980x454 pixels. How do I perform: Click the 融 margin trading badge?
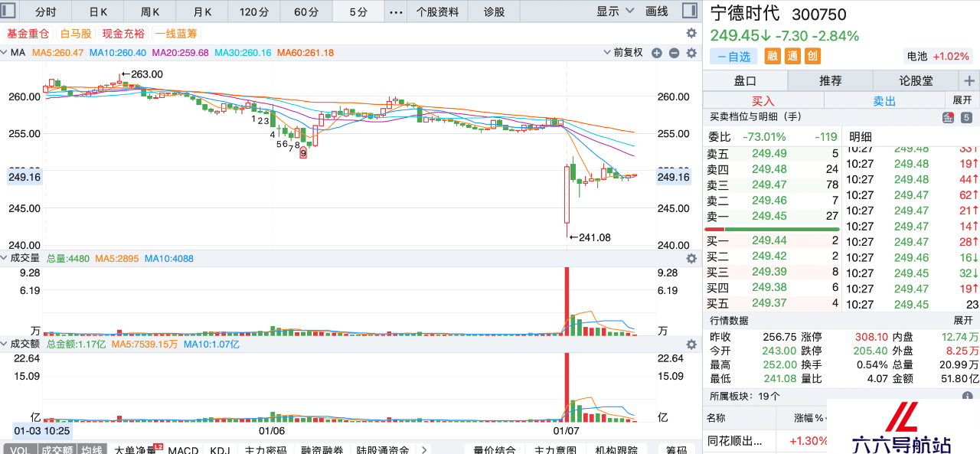coord(773,56)
